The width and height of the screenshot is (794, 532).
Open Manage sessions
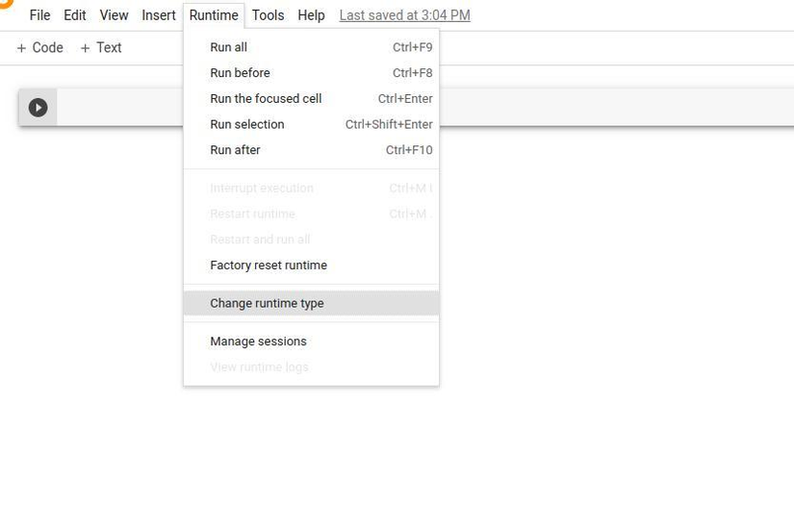311,342
